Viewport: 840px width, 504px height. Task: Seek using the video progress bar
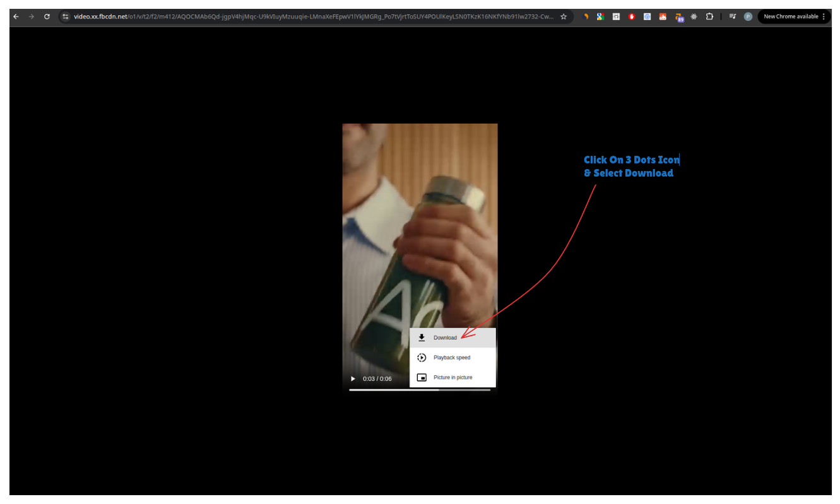(x=420, y=389)
